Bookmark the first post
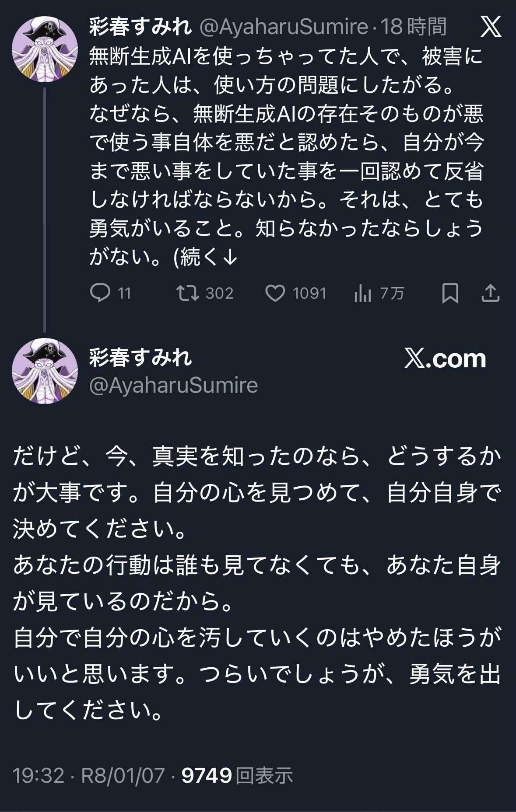 point(450,293)
